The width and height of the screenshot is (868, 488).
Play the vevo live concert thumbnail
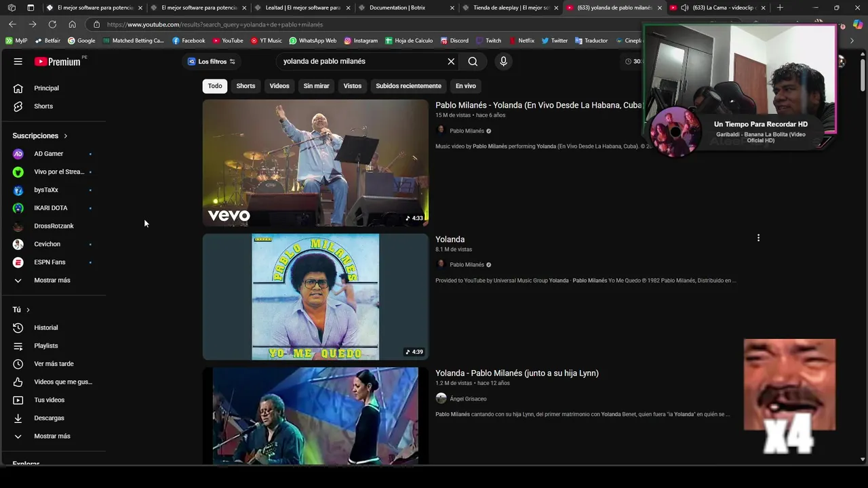click(x=315, y=163)
